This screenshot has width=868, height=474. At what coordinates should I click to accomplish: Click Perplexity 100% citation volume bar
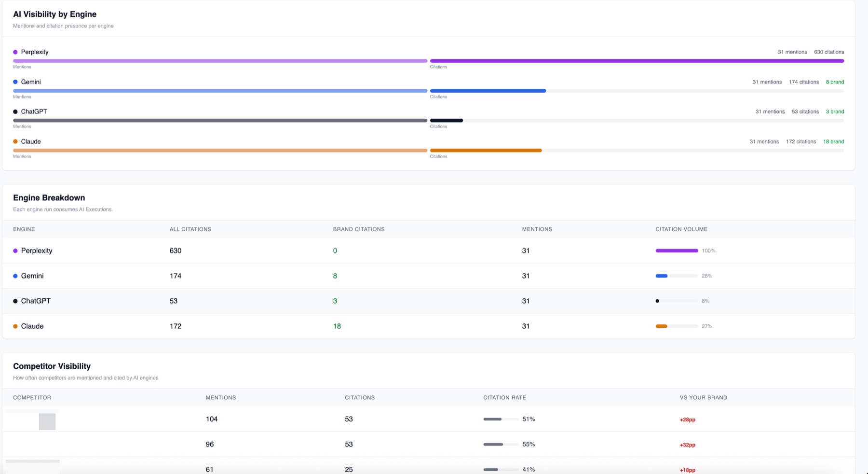click(x=677, y=251)
